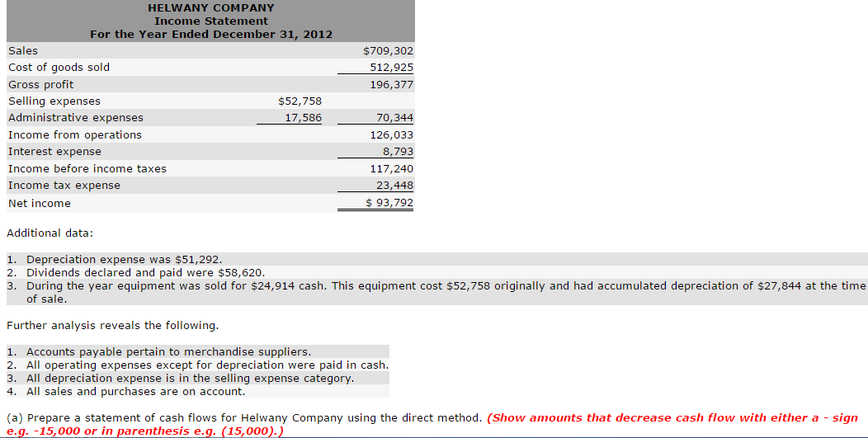The height and width of the screenshot is (438, 868).
Task: Select administrative expenses value 17,586
Action: (304, 118)
